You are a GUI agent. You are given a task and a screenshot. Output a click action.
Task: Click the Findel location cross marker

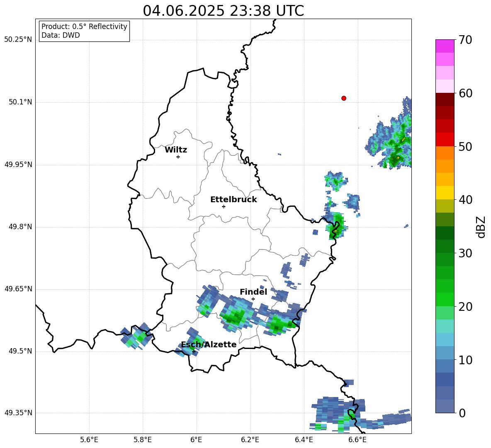pos(253,299)
